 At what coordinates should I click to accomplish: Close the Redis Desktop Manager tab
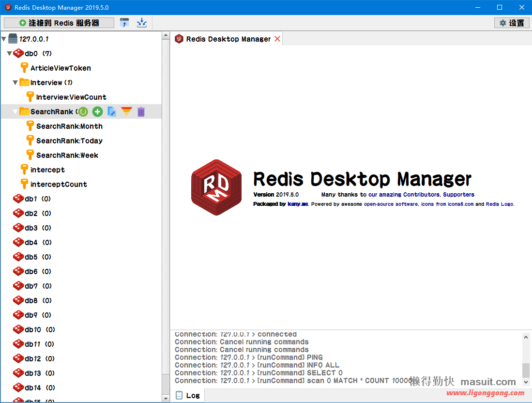(277, 39)
